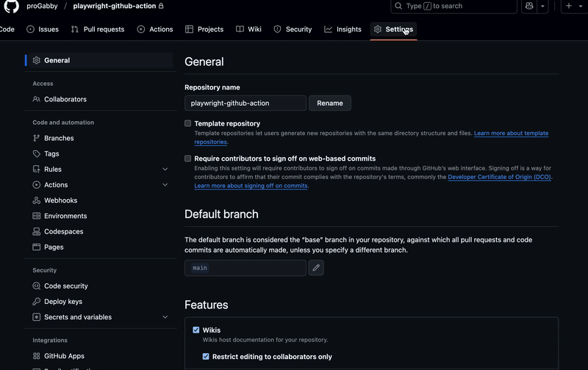Click the main default branch field

pos(245,268)
